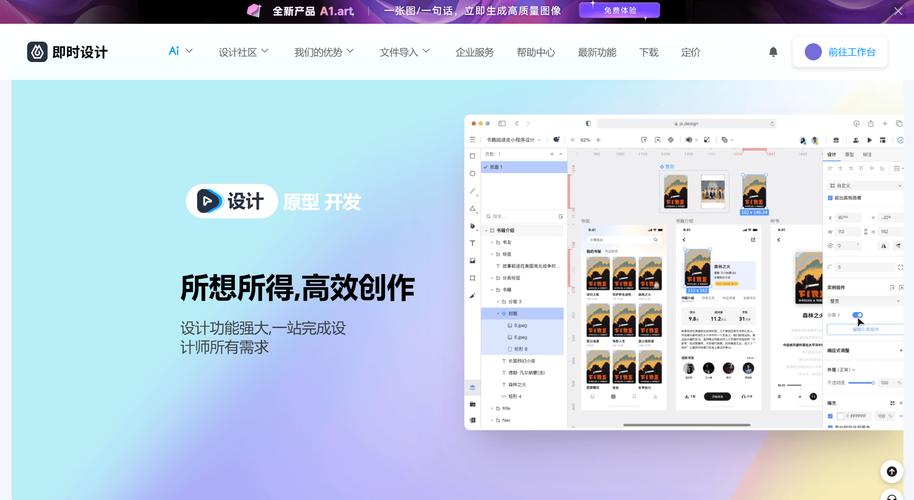Viewport: 914px width, 500px height.
Task: Add a page with the plus icon
Action: tap(551, 154)
